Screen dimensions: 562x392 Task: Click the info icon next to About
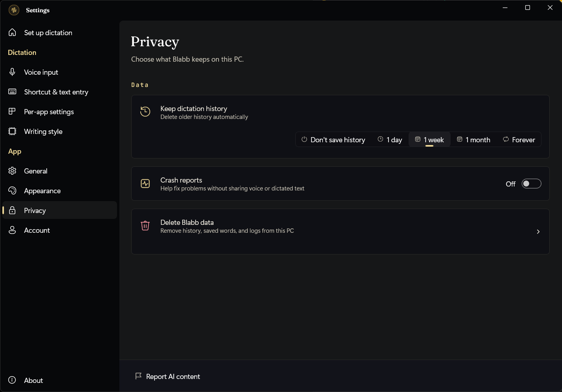click(12, 380)
